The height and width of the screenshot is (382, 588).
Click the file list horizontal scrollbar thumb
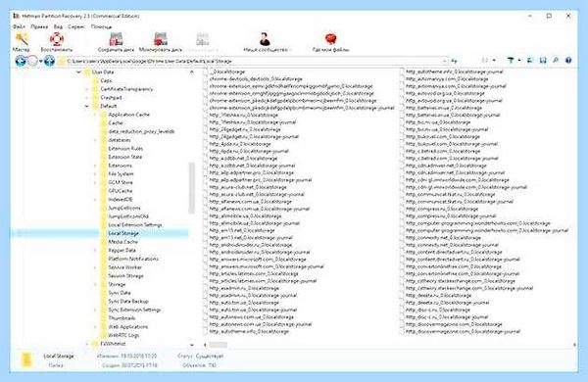pos(218,345)
